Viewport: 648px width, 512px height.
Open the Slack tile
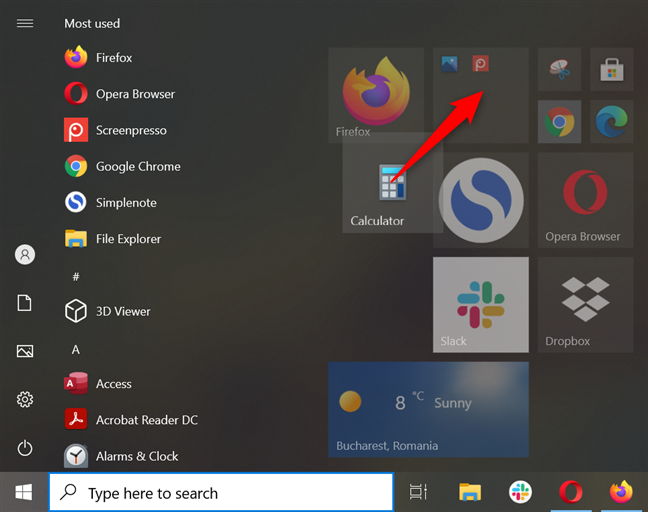point(481,305)
